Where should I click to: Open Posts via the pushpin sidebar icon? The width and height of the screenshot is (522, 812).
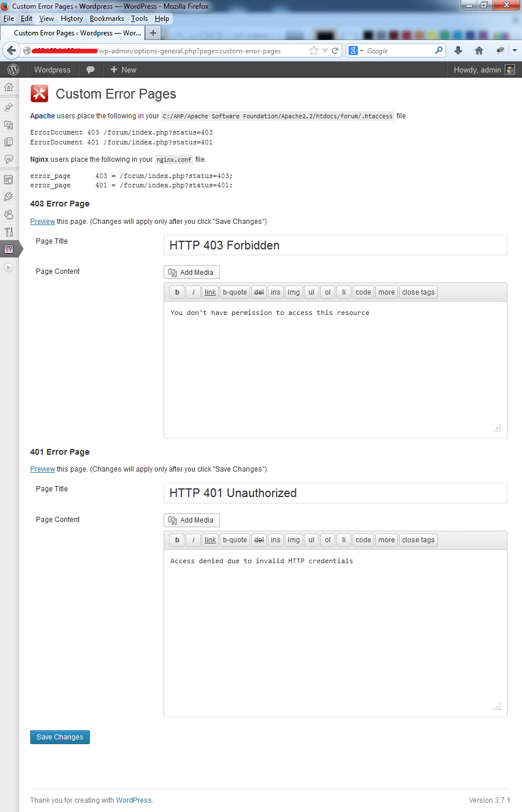[9, 107]
